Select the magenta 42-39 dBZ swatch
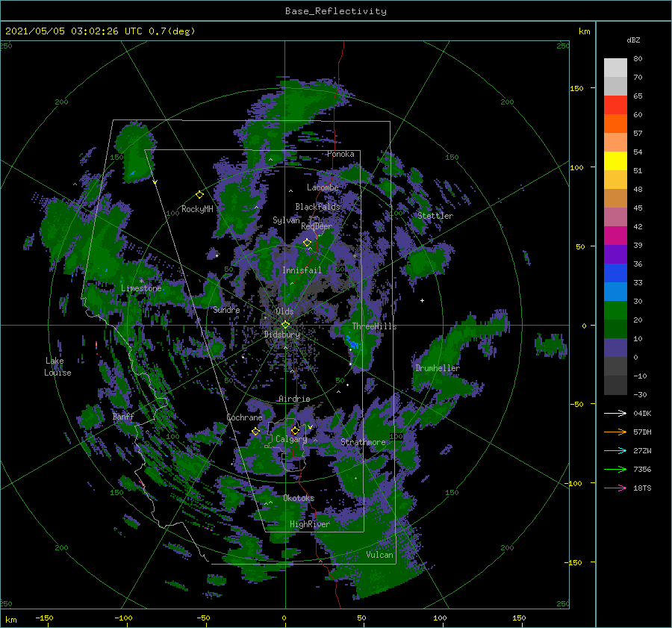The height and width of the screenshot is (628, 672). pyautogui.click(x=615, y=235)
